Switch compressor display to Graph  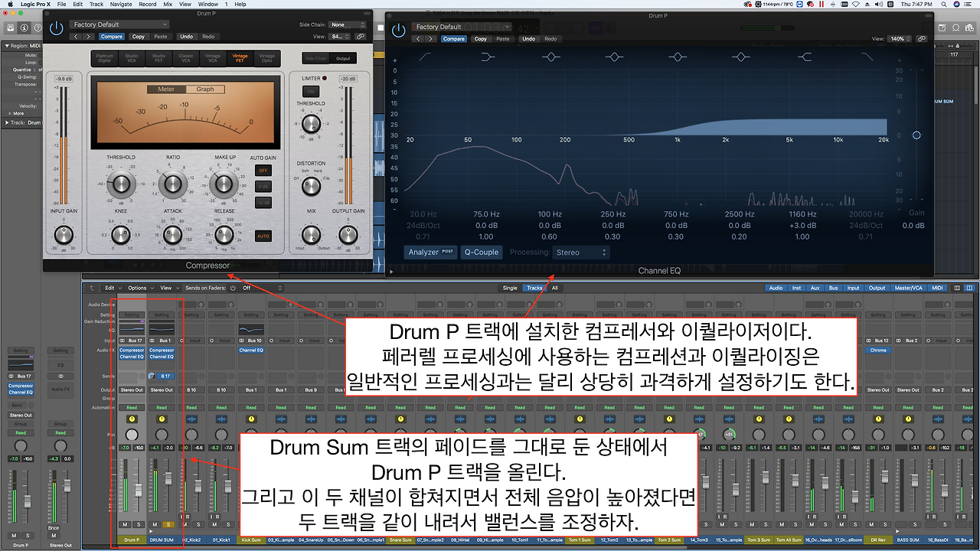click(205, 89)
